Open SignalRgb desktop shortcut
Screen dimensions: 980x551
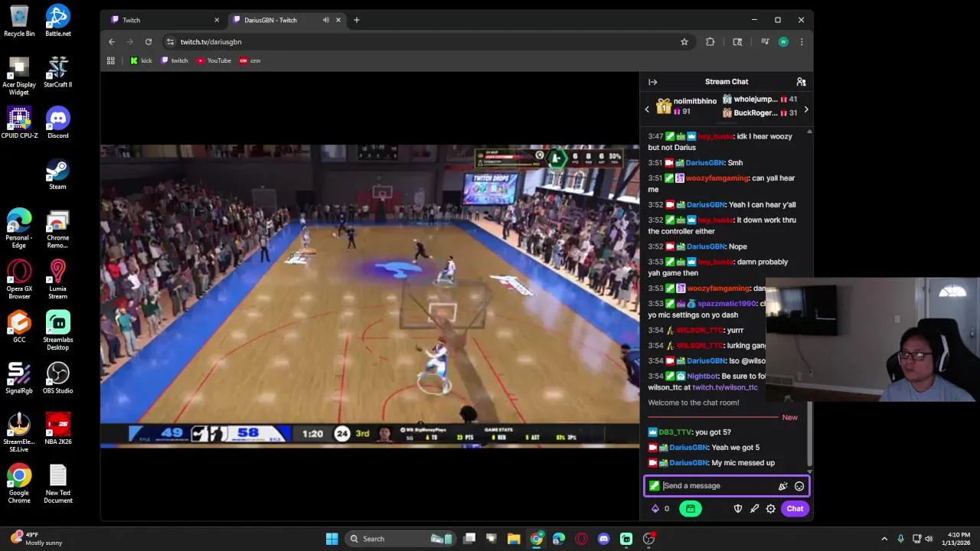19,378
